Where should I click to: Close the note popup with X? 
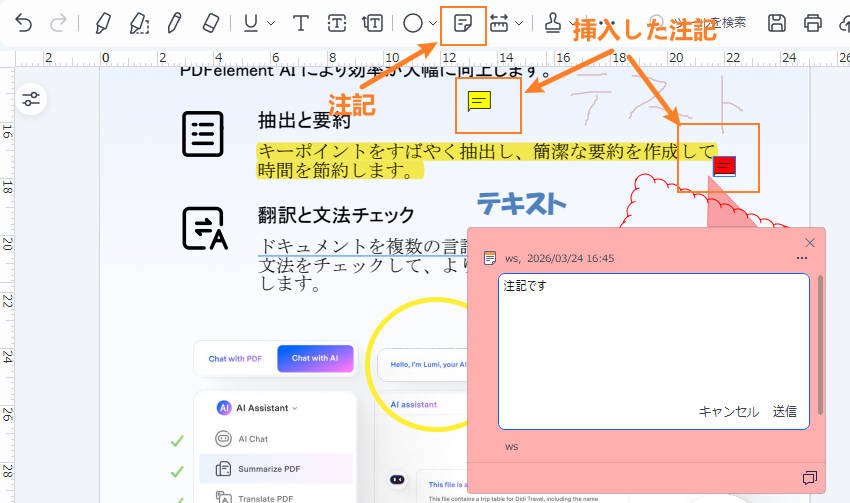click(x=810, y=242)
